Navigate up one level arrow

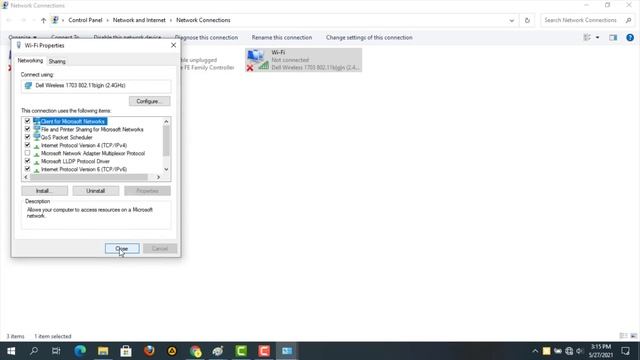click(43, 20)
